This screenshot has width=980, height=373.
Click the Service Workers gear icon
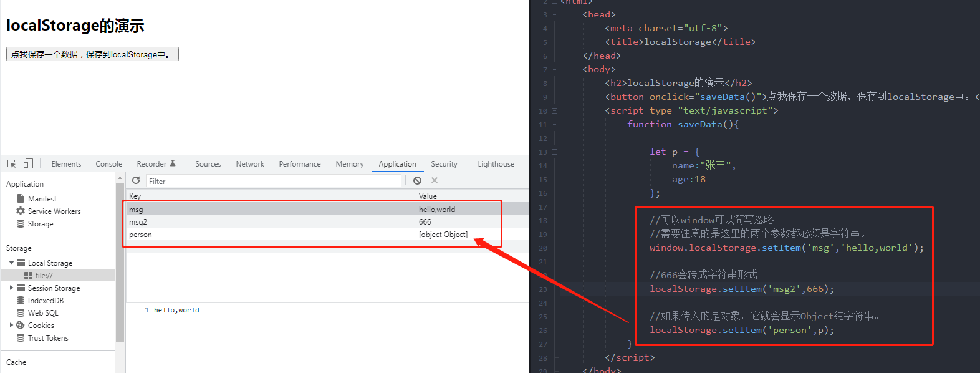coord(21,211)
